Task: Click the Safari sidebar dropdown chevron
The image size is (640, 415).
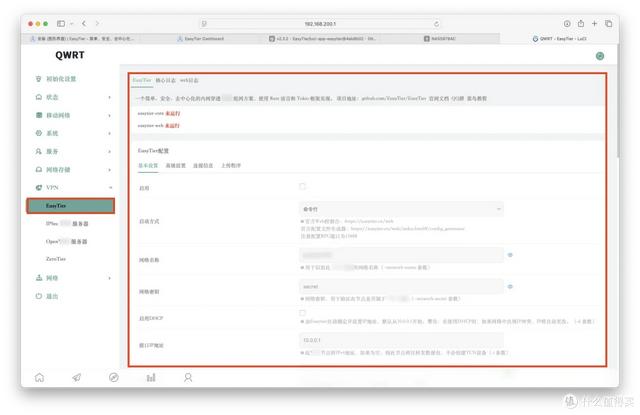Action: pyautogui.click(x=71, y=24)
